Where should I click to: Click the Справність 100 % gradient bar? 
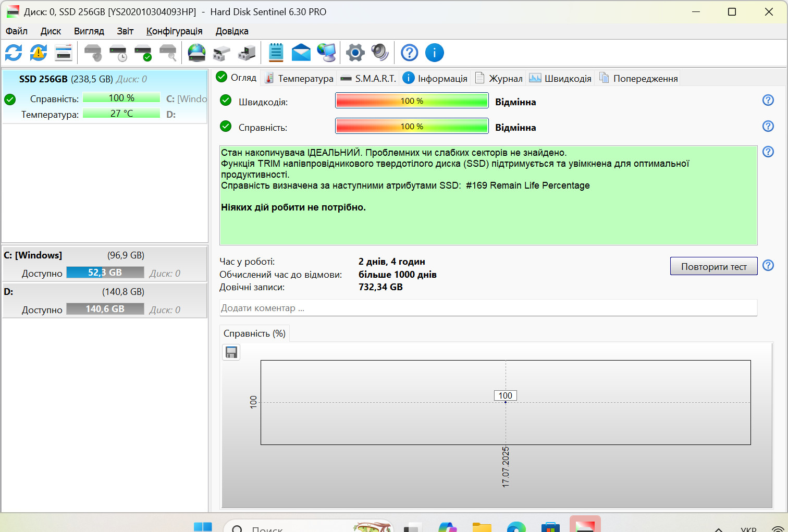tap(412, 126)
